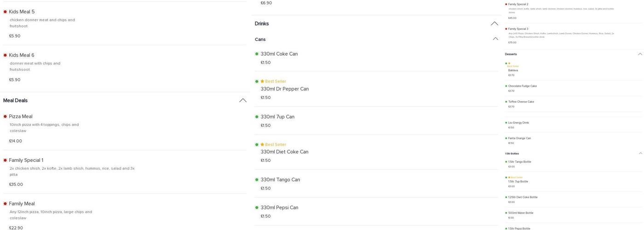The height and width of the screenshot is (230, 644).
Task: Click green dot beside 330ml Pepsi Can
Action: (x=257, y=207)
